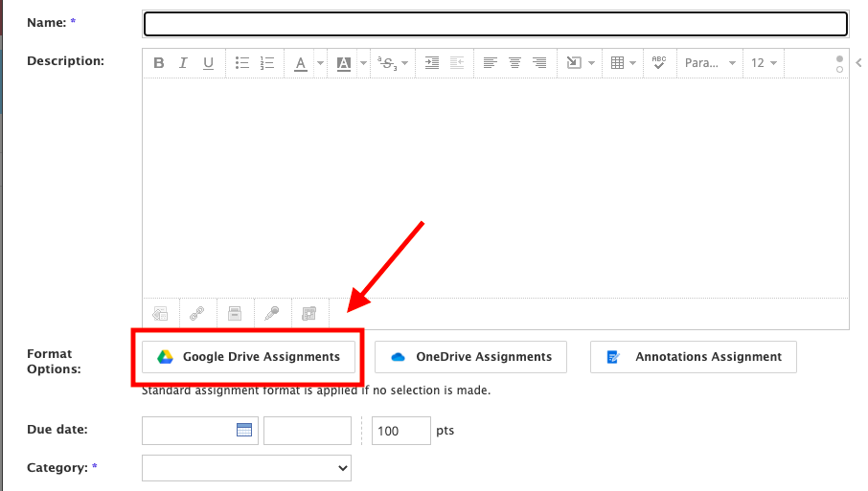The height and width of the screenshot is (491, 868).
Task: Expand the table options dropdown arrow
Action: (632, 63)
